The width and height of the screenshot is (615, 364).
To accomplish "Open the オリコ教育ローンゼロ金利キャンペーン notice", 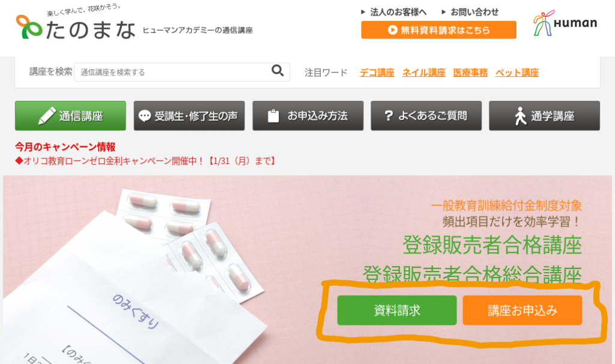I will [x=146, y=161].
